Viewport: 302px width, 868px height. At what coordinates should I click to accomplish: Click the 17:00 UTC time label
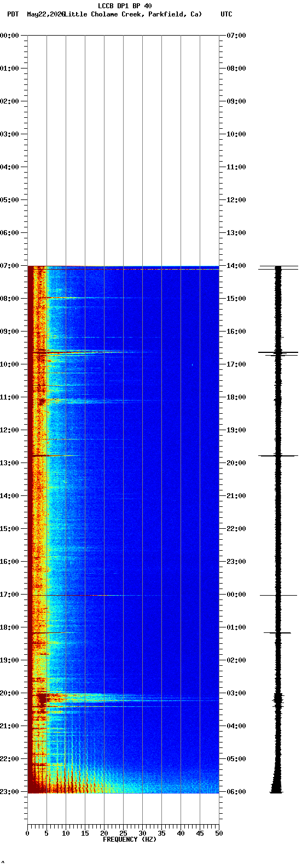(236, 364)
